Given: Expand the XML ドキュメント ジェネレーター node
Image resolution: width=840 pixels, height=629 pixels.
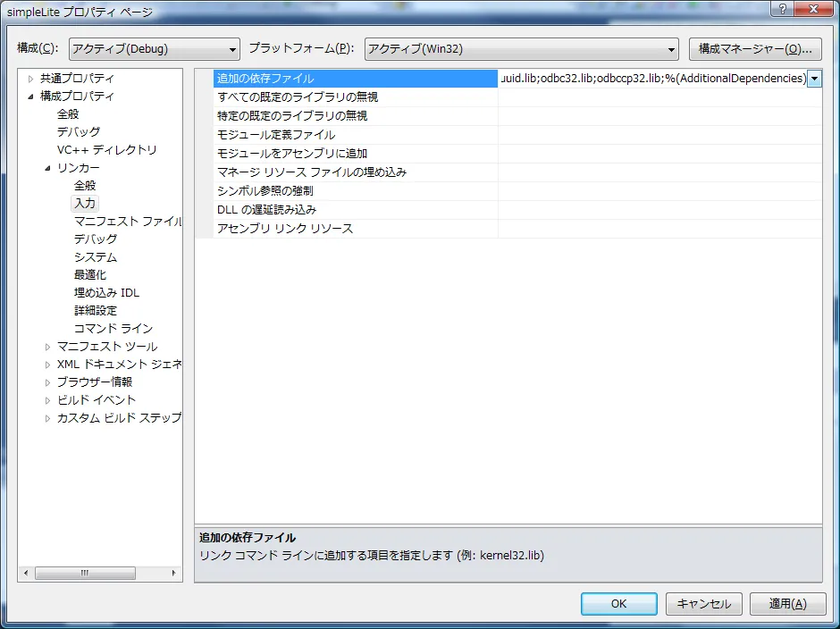Looking at the screenshot, I should pyautogui.click(x=47, y=365).
